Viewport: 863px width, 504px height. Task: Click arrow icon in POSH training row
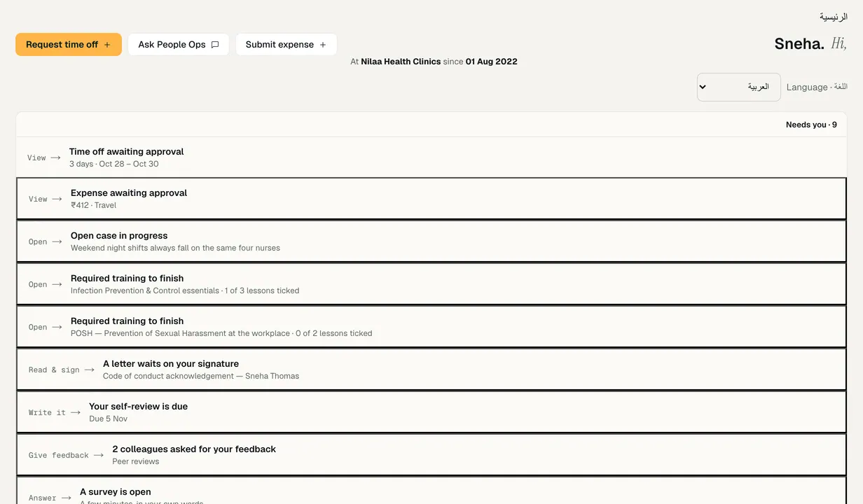tap(57, 328)
